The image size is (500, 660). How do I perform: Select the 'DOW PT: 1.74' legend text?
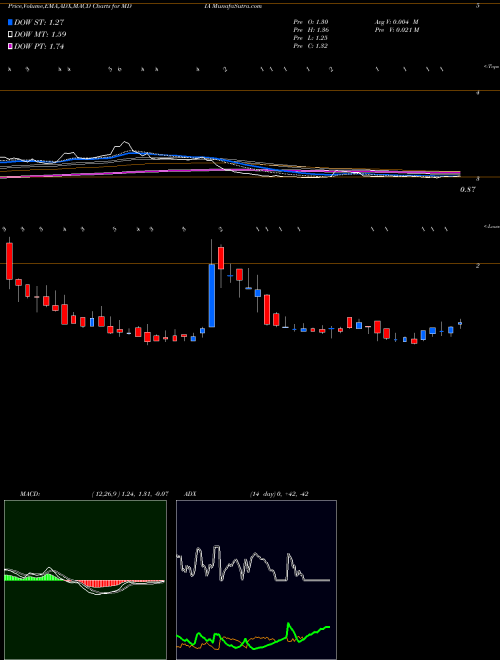[39, 47]
